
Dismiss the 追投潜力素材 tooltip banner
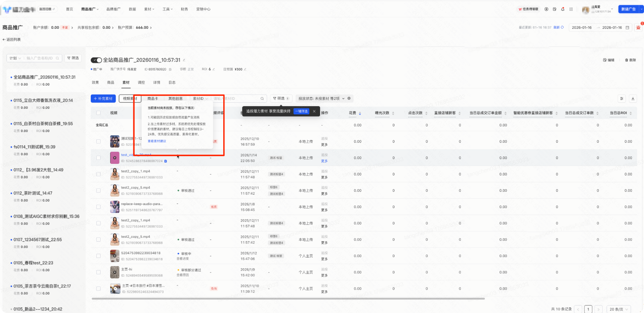(314, 111)
